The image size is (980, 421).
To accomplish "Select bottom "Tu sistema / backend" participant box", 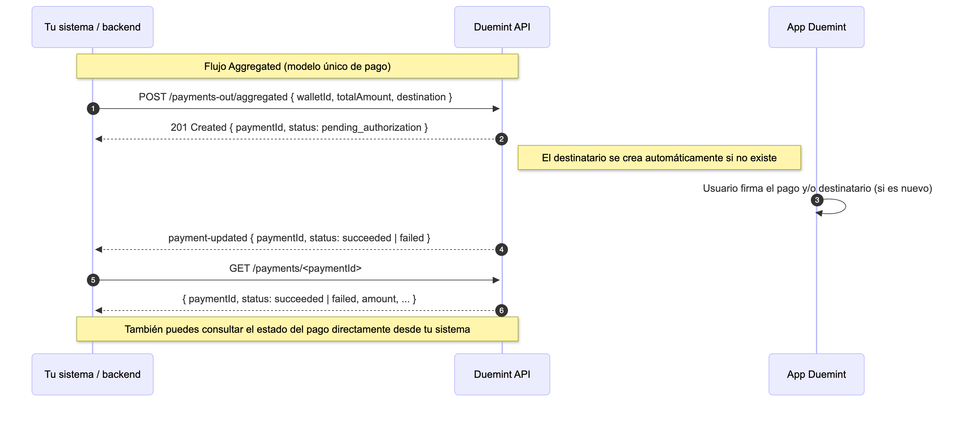I will click(x=92, y=374).
